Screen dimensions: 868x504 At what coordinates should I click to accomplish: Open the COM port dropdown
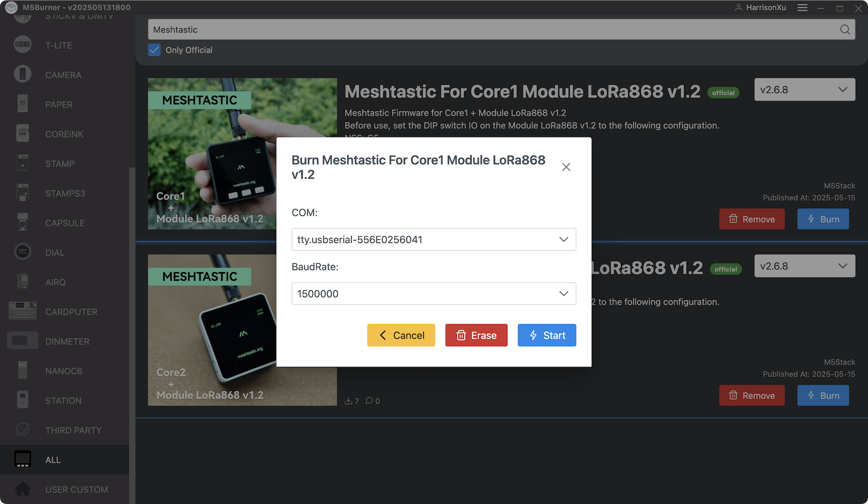coord(434,239)
